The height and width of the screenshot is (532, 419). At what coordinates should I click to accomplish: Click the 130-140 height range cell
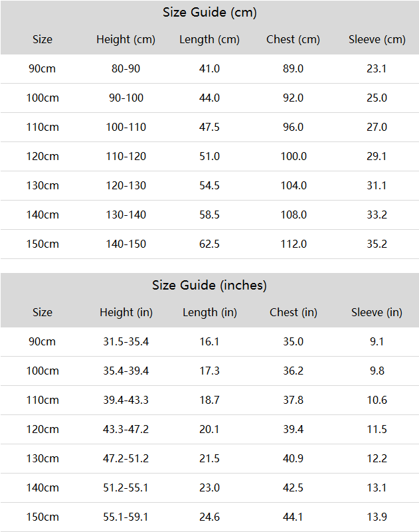pyautogui.click(x=126, y=215)
